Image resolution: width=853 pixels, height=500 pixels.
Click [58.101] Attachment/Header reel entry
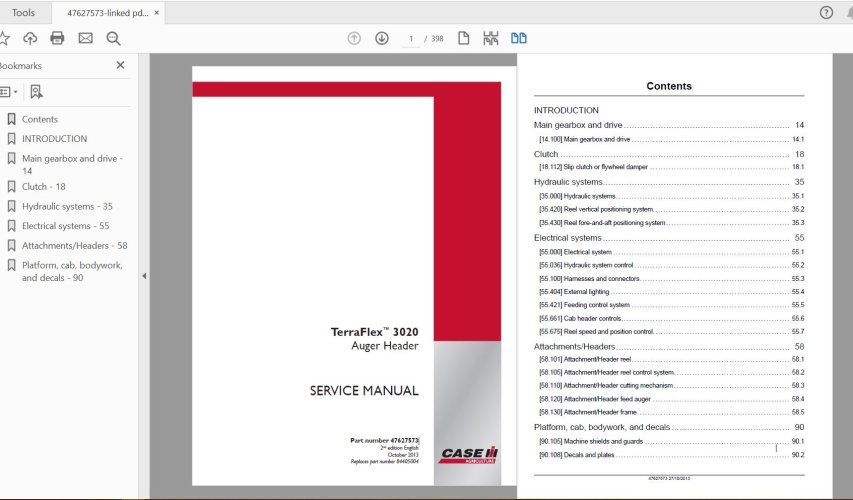point(671,359)
